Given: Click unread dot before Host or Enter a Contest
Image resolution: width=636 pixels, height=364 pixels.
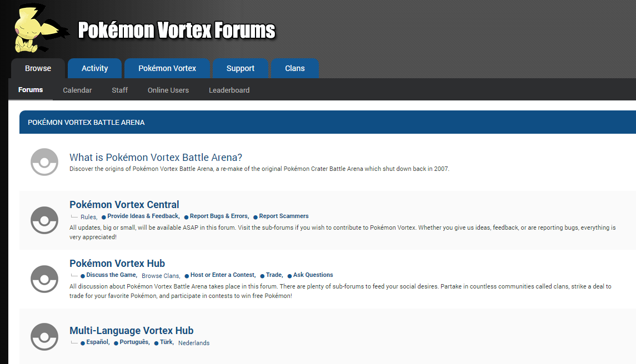Looking at the screenshot, I should click(x=187, y=276).
